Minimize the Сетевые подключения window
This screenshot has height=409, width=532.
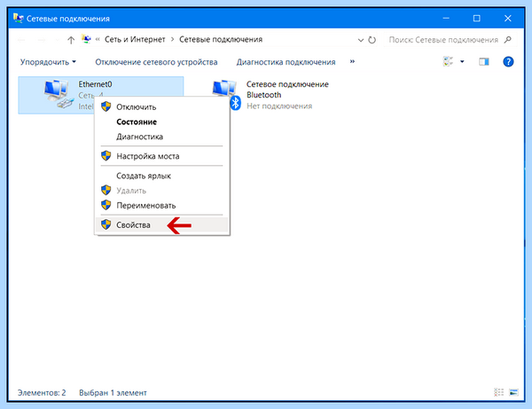pyautogui.click(x=446, y=18)
